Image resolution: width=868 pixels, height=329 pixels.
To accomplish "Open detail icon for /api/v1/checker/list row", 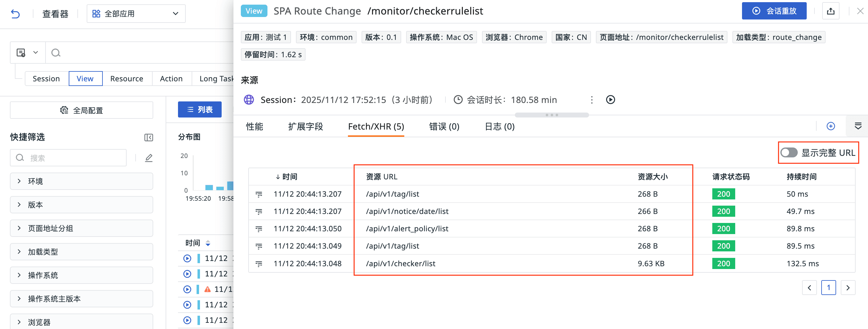I will click(259, 264).
